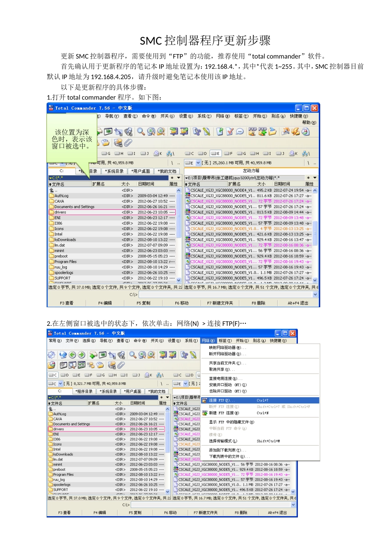Choose 连接 FTP(F)... in the open 网络 menu
The image size is (392, 555).
click(x=260, y=400)
